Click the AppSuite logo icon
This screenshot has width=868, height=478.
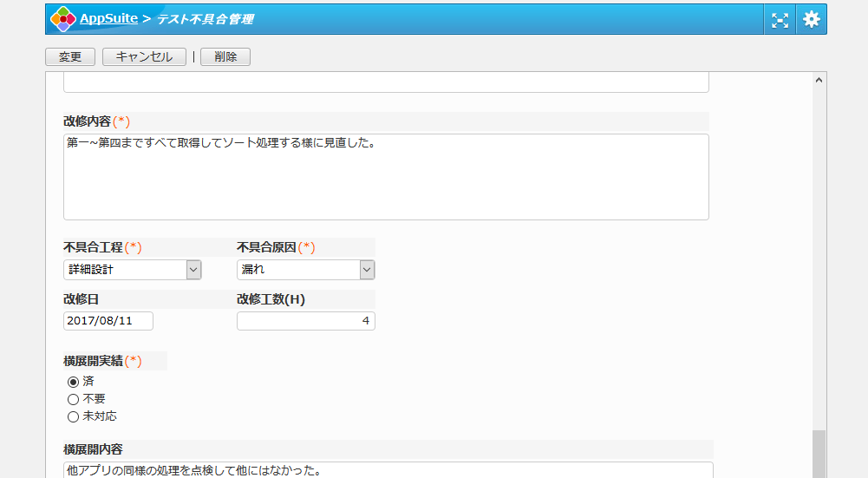(62, 19)
